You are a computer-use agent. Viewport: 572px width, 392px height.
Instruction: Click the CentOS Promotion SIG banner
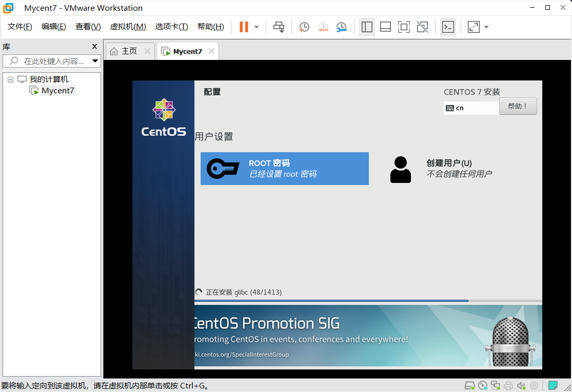368,336
